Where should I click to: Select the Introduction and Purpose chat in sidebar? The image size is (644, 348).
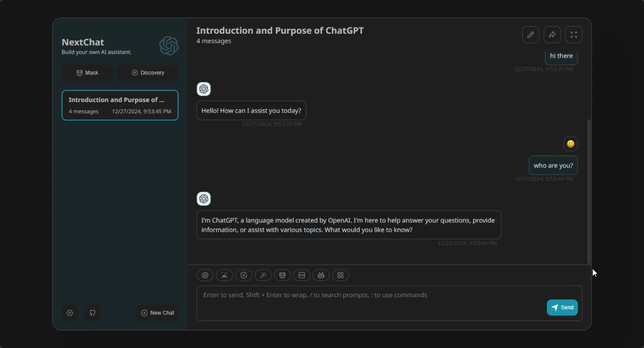(x=120, y=105)
